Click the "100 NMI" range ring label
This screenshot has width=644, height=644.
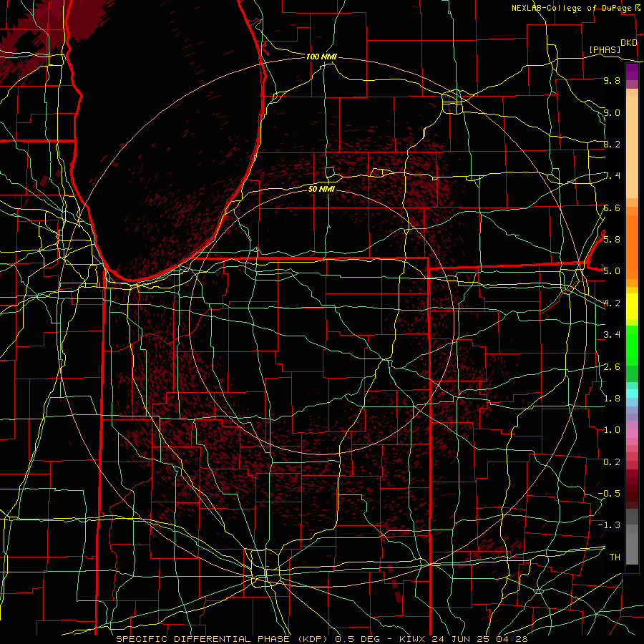click(321, 57)
